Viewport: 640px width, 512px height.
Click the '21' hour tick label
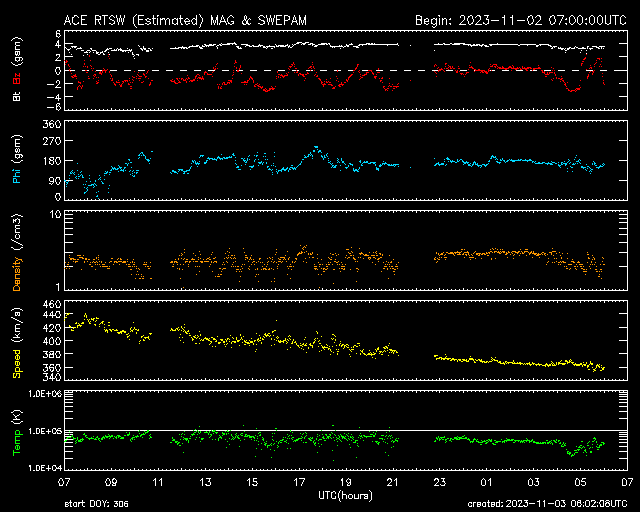pyautogui.click(x=393, y=482)
